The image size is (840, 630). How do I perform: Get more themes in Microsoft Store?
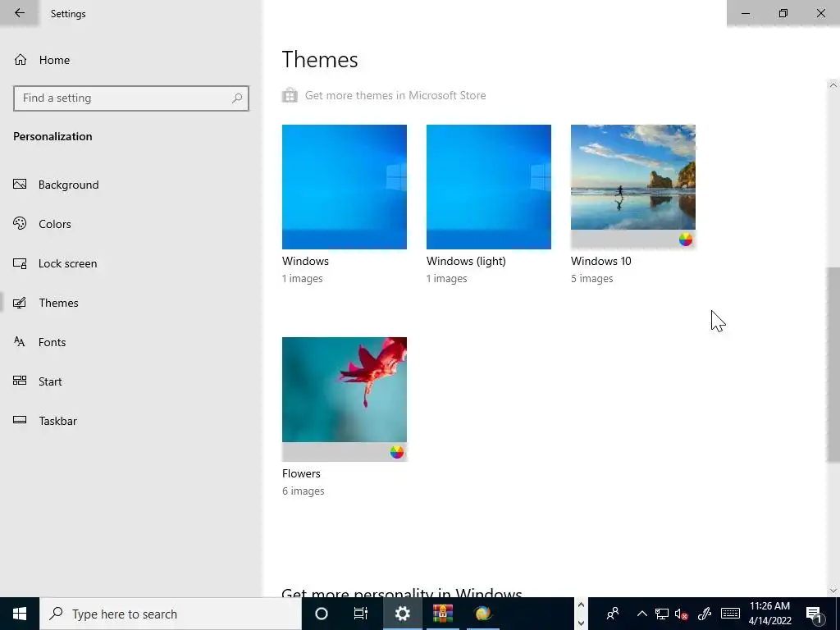pyautogui.click(x=395, y=95)
